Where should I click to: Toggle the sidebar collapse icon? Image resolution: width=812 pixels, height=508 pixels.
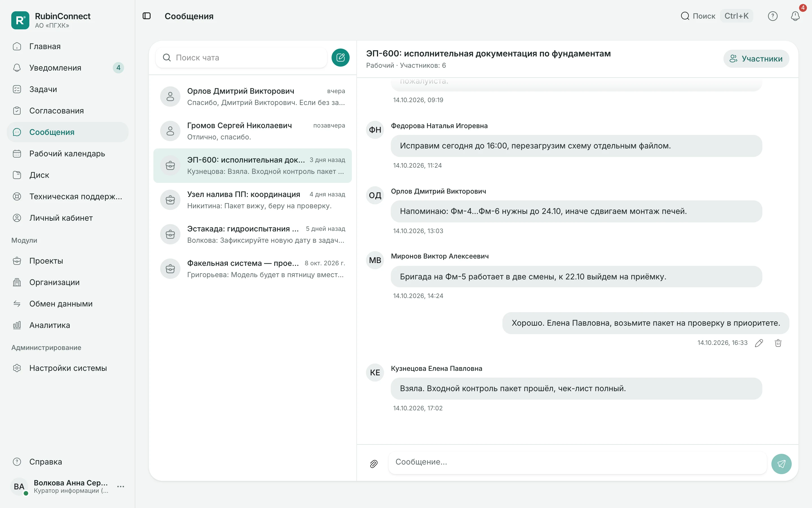pyautogui.click(x=147, y=16)
